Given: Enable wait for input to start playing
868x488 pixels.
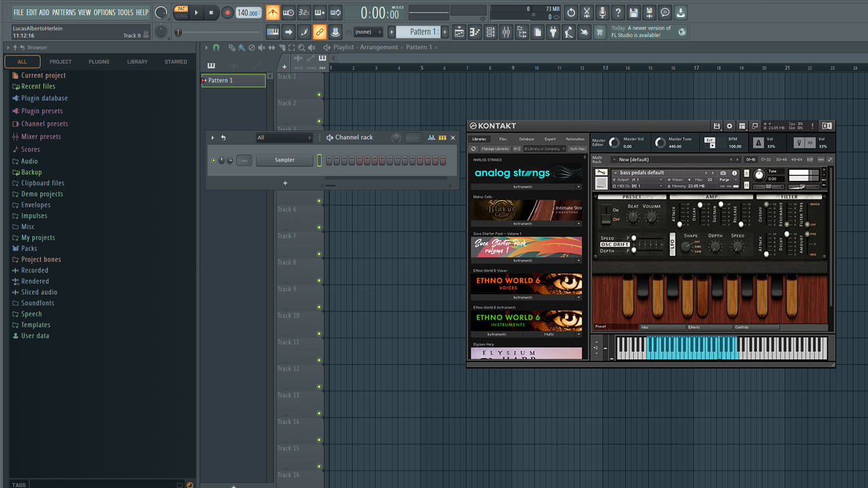Looking at the screenshot, I should 288,12.
